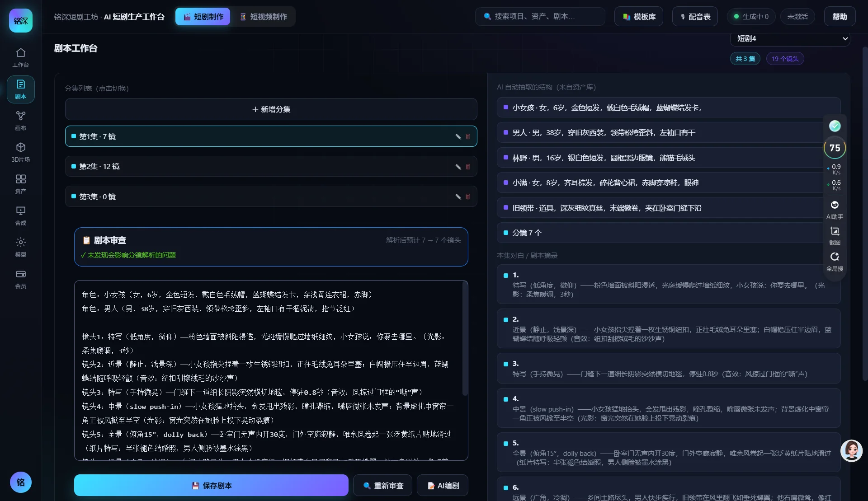This screenshot has height=501, width=868.
Task: Click the 生成中 0 status indicator
Action: 751,17
